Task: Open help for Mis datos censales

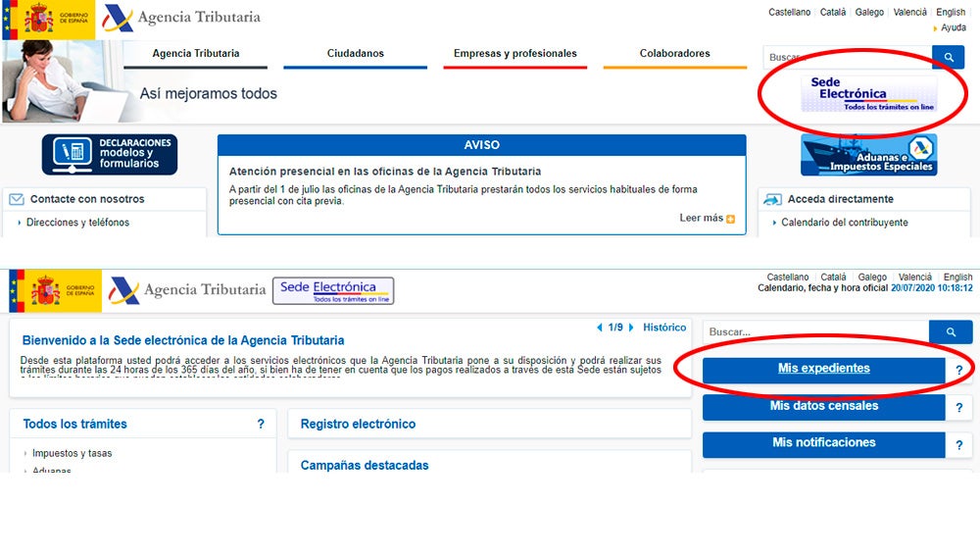Action: [x=958, y=408]
